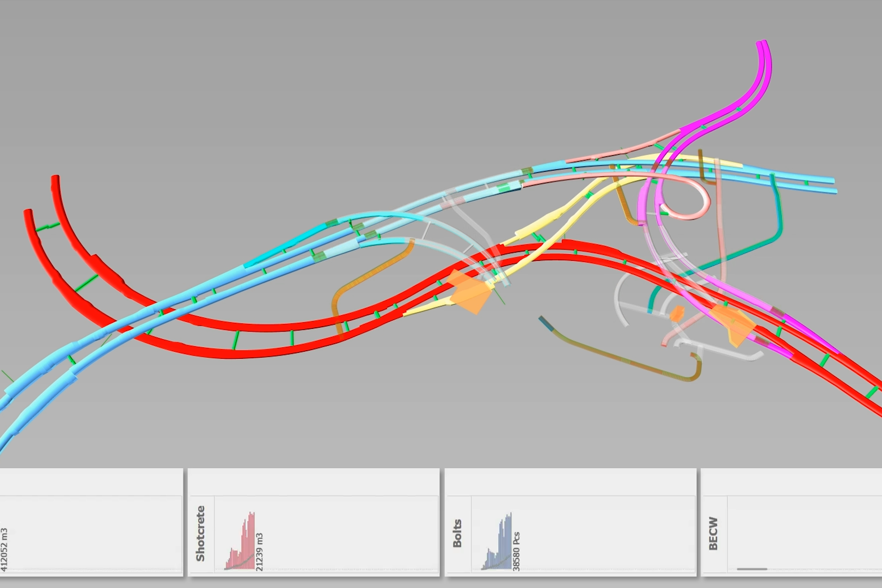Click the red Shotcrete histogram bars
The height and width of the screenshot is (588, 882).
pos(244,544)
